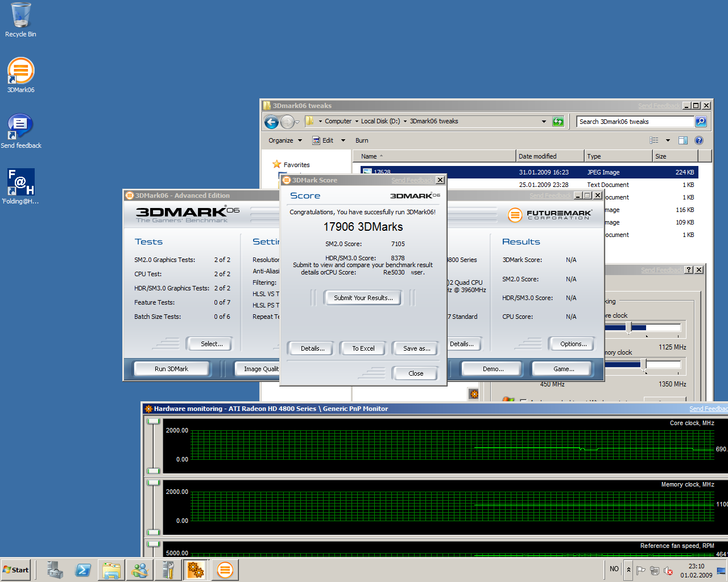Toggle the preview pane icon in Explorer
The height and width of the screenshot is (582, 728).
pyautogui.click(x=683, y=140)
